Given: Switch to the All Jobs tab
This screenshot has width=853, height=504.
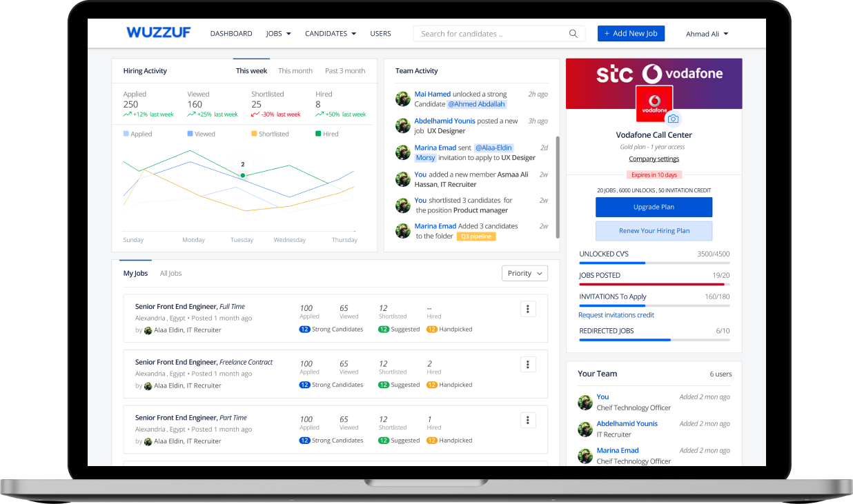Looking at the screenshot, I should tap(171, 274).
